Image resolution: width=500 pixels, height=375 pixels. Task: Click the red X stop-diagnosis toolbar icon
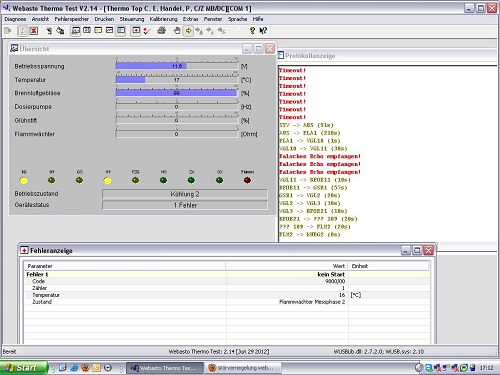[33, 31]
